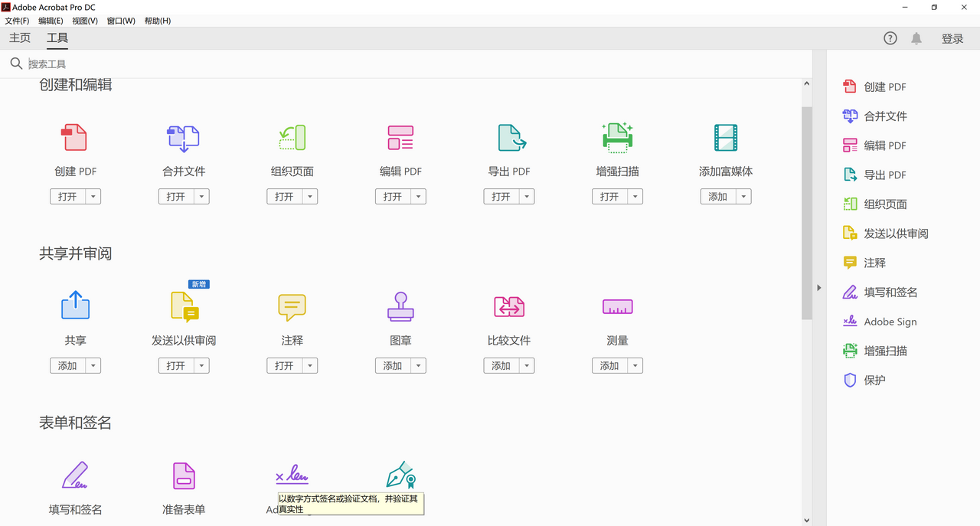Switch to the 主页 tab

coord(20,38)
